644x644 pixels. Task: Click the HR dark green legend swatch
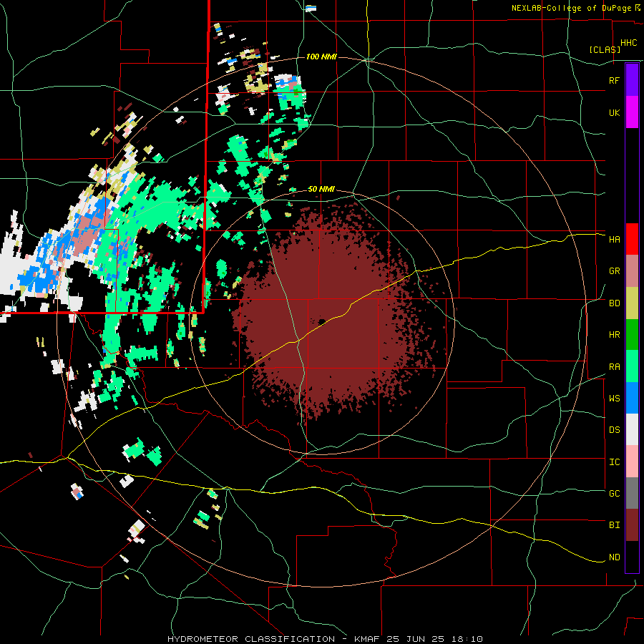632,335
